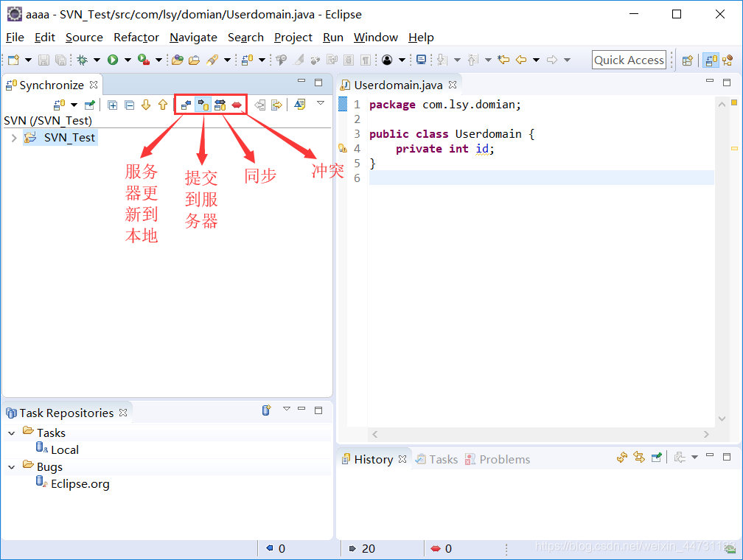Click the Pin synchronization icon in Synchronize view
743x560 pixels.
[90, 105]
